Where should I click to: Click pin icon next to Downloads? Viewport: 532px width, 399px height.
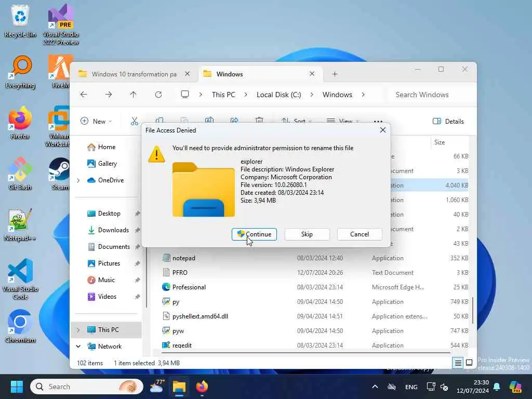point(137,230)
